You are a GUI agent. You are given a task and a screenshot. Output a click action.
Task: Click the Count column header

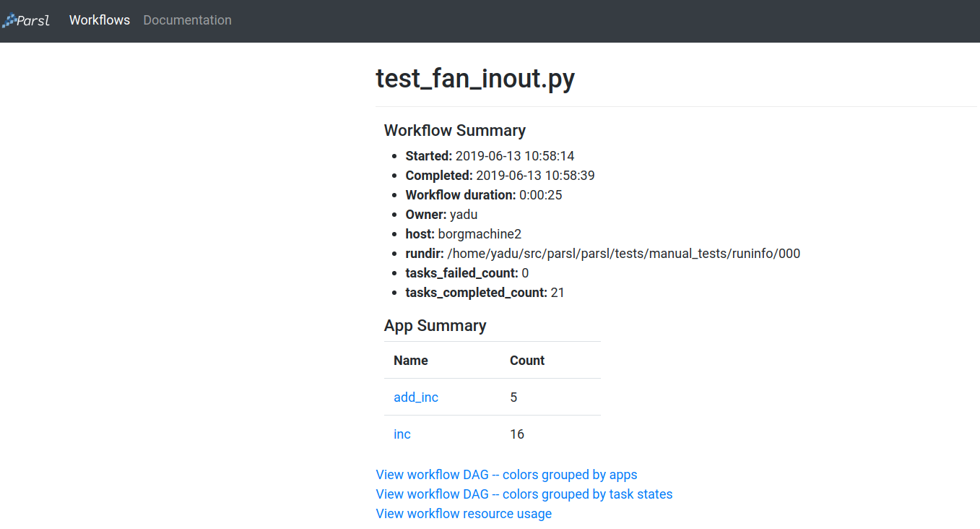click(x=527, y=360)
